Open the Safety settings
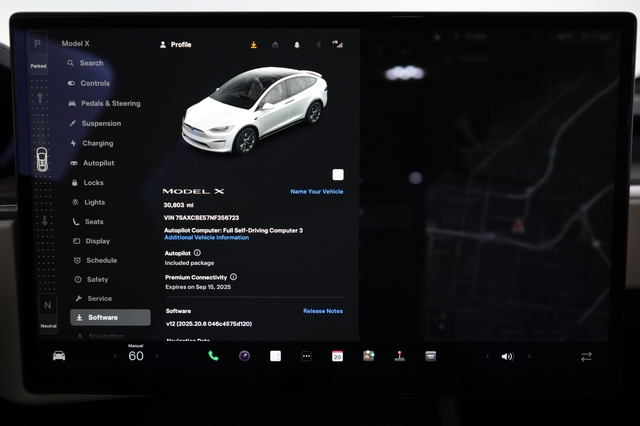The width and height of the screenshot is (640, 426). 91,280
